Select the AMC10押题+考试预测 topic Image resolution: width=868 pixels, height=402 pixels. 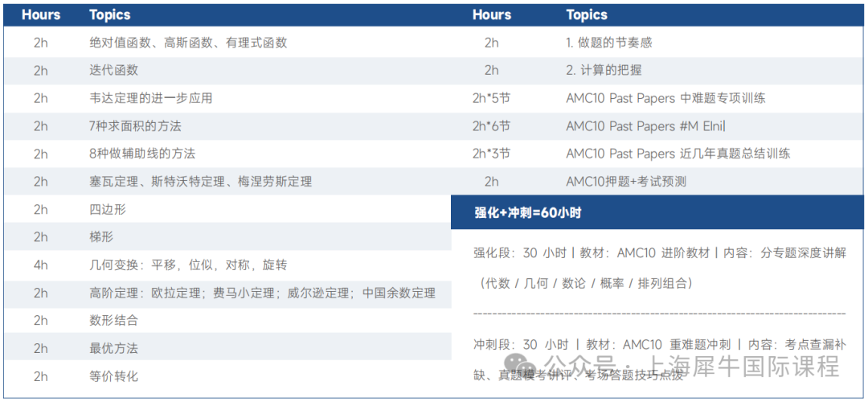point(626,181)
